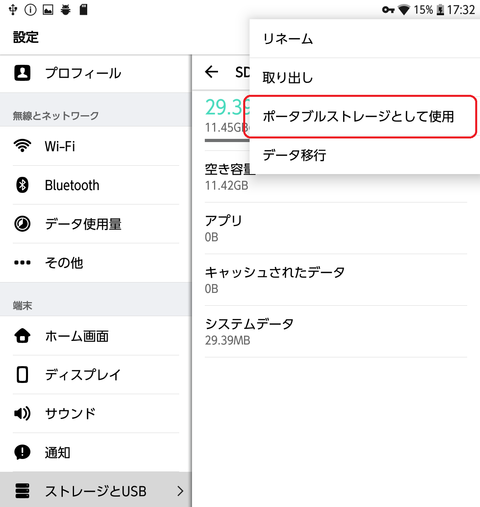Open データ使用量 settings row
480x507 pixels.
[96, 224]
